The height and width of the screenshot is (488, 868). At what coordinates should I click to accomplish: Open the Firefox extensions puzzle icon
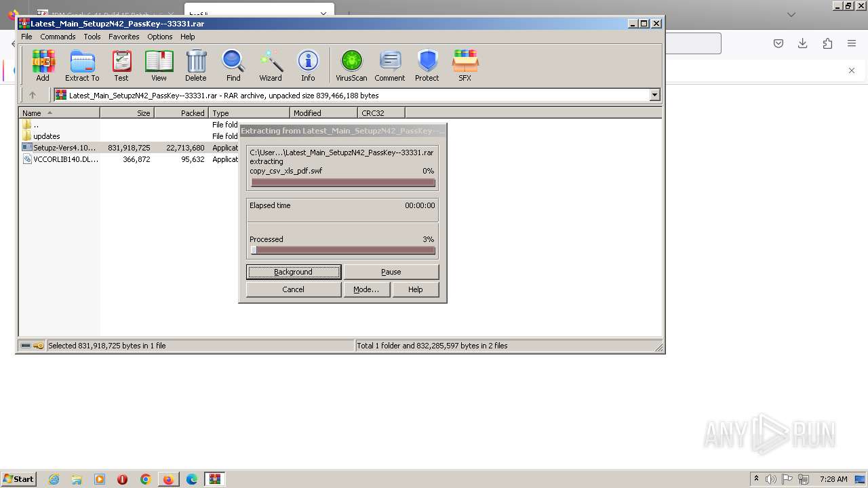pos(827,43)
